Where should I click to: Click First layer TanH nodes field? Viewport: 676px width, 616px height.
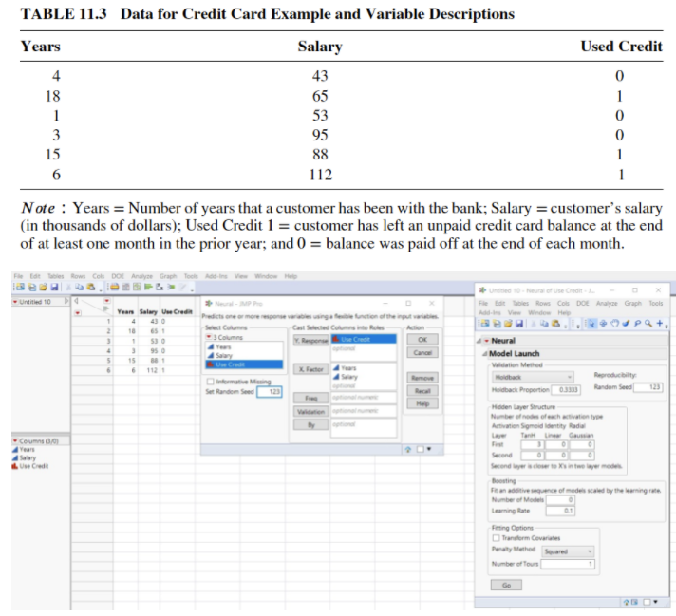click(532, 444)
